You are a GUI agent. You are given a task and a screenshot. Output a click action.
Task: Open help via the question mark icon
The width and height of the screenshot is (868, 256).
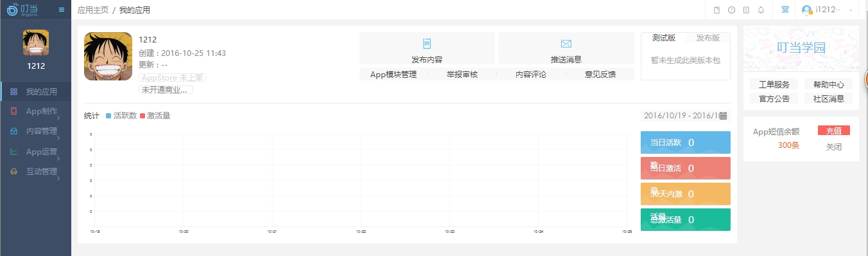731,10
